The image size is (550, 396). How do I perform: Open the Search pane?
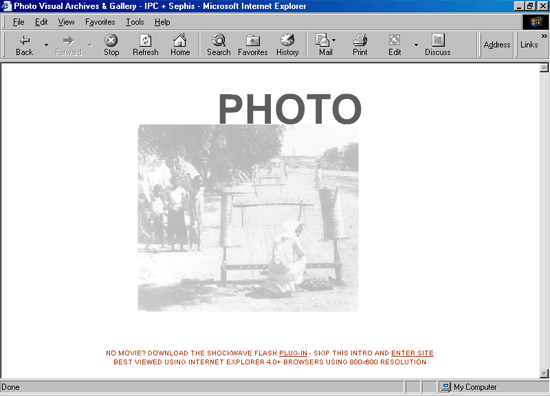pos(219,45)
